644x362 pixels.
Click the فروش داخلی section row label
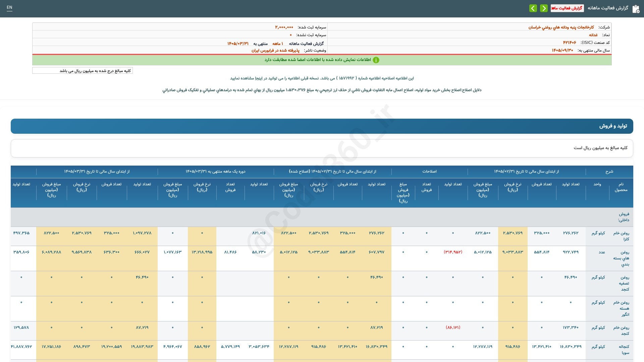(624, 217)
